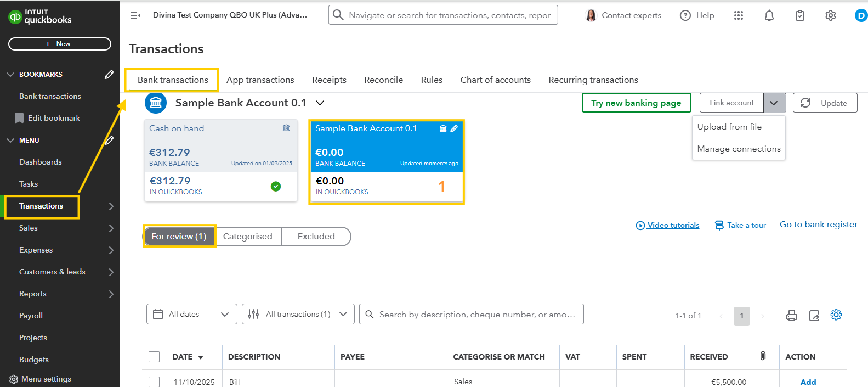The image size is (868, 387).
Task: Open table settings gear icon
Action: pos(836,315)
